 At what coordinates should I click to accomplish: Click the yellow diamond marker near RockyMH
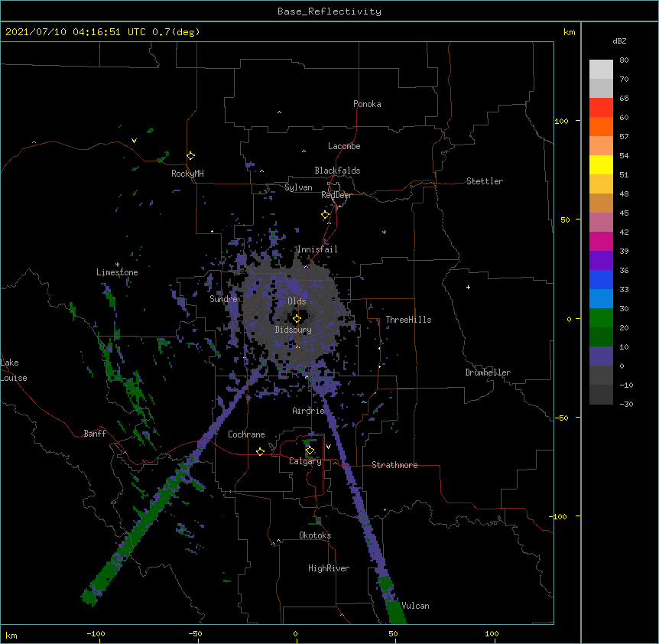tap(190, 156)
